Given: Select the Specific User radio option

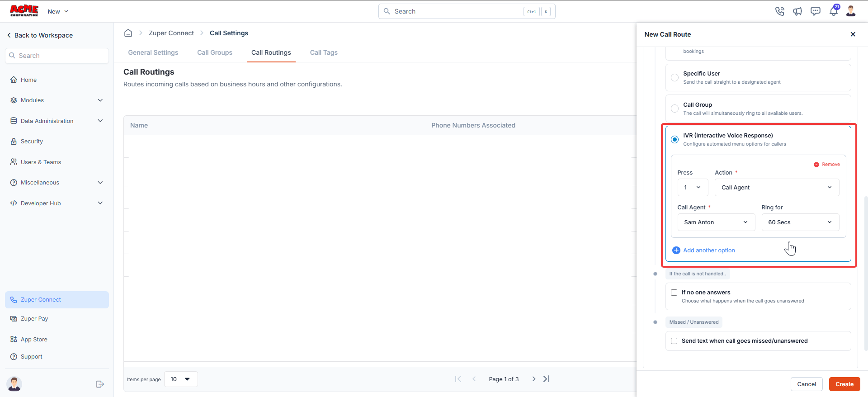Looking at the screenshot, I should pyautogui.click(x=675, y=77).
